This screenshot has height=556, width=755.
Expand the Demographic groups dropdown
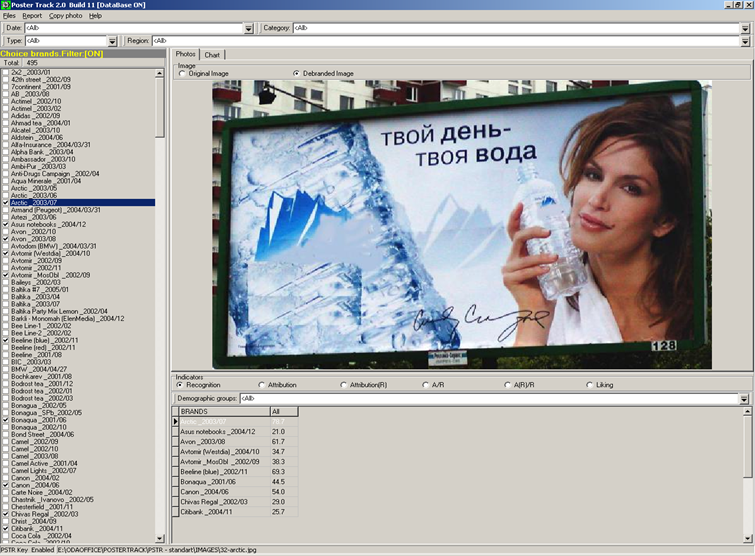744,399
